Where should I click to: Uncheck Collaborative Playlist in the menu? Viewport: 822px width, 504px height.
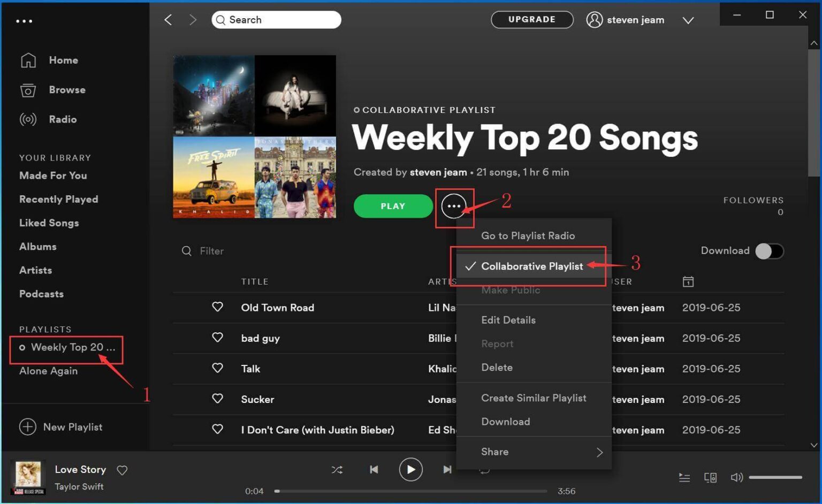coord(531,266)
